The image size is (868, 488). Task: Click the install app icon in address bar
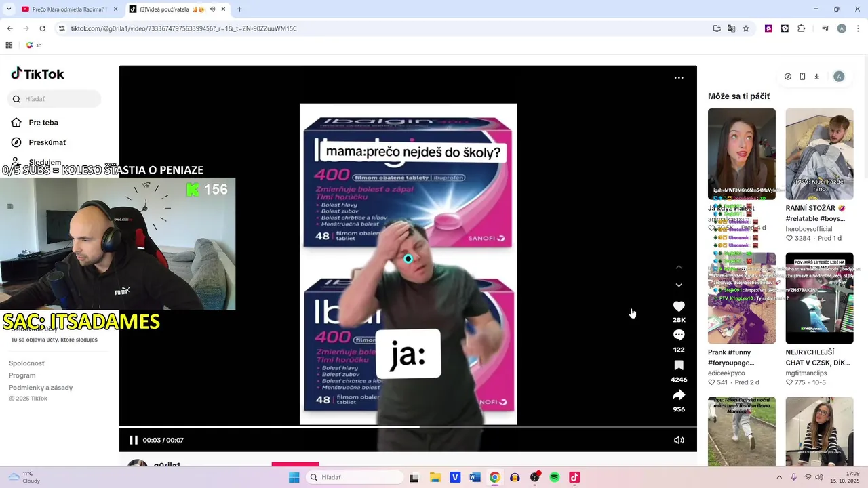[x=717, y=28]
